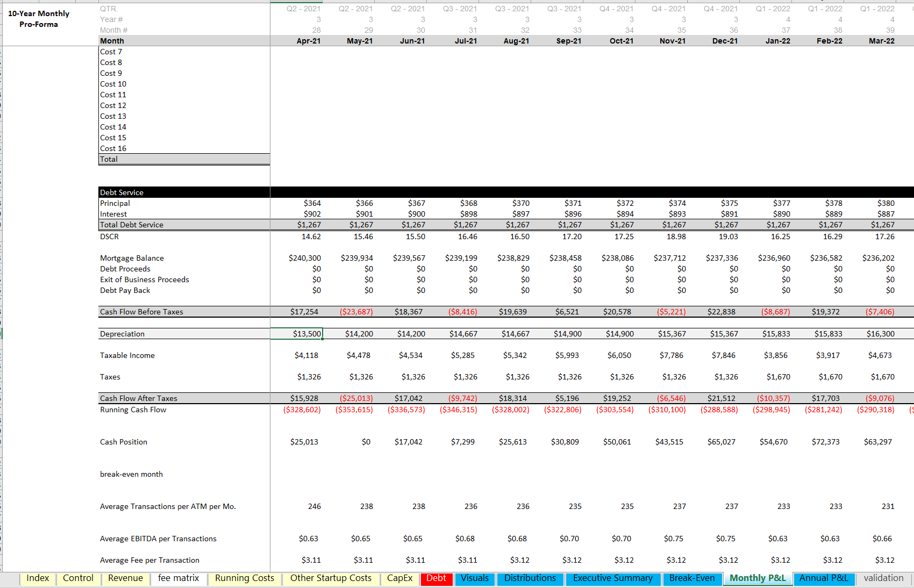Click the break-even month label
The height and width of the screenshot is (588, 914).
(x=131, y=474)
